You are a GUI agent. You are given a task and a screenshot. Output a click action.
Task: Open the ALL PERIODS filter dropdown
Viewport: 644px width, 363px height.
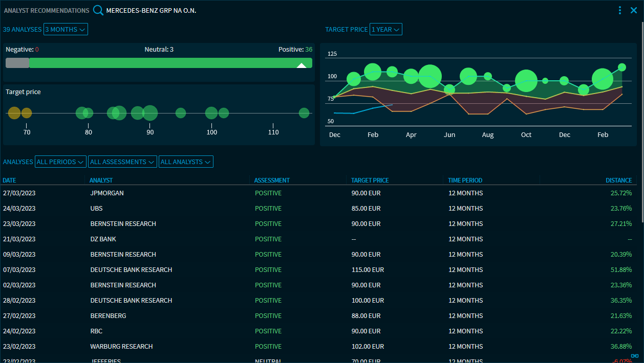60,162
